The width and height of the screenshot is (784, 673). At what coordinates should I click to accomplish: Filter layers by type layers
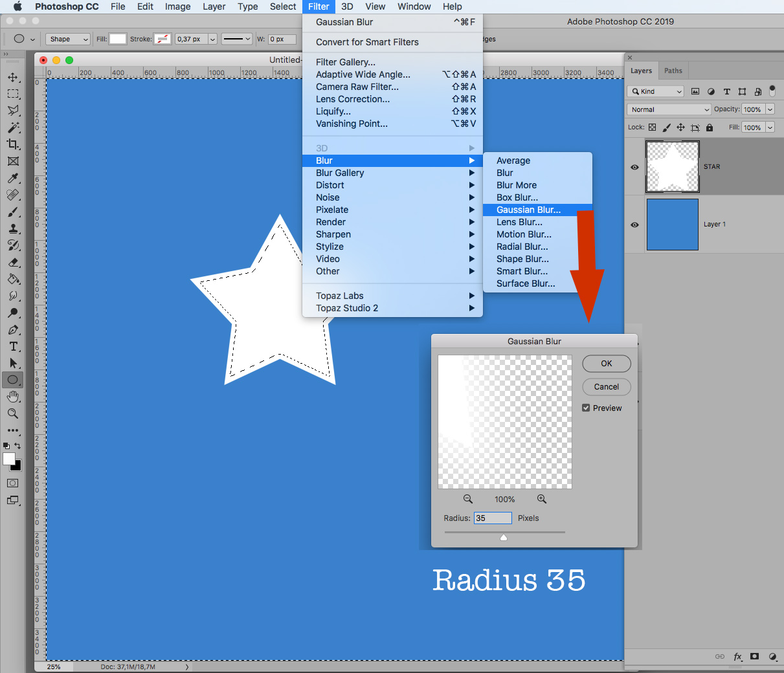(726, 91)
